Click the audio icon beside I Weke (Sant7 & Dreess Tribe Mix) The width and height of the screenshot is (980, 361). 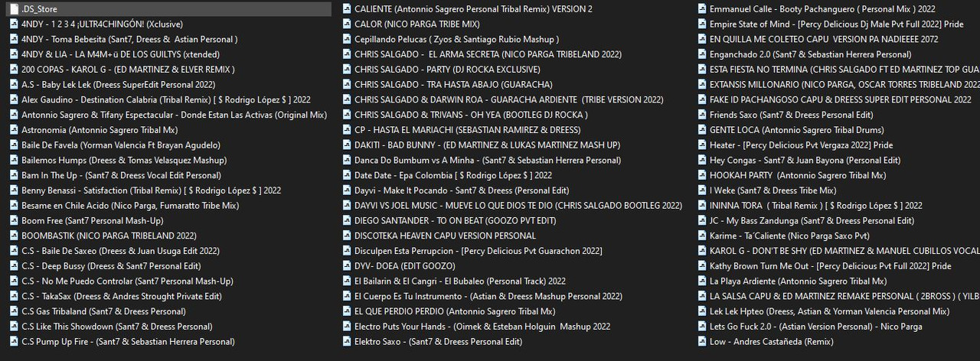(702, 190)
